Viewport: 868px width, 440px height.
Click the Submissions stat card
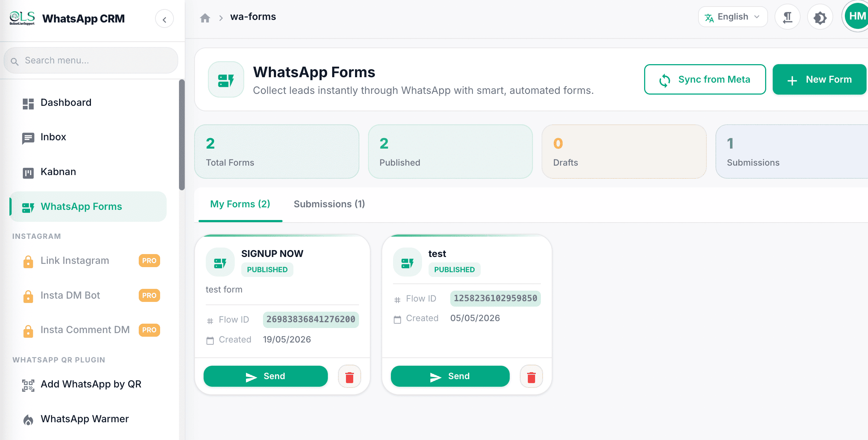click(792, 151)
